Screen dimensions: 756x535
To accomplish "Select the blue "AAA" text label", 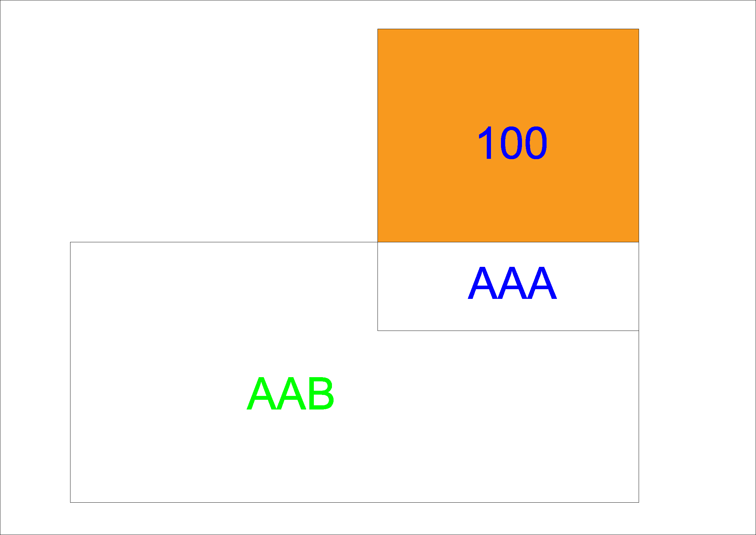I will tap(512, 283).
